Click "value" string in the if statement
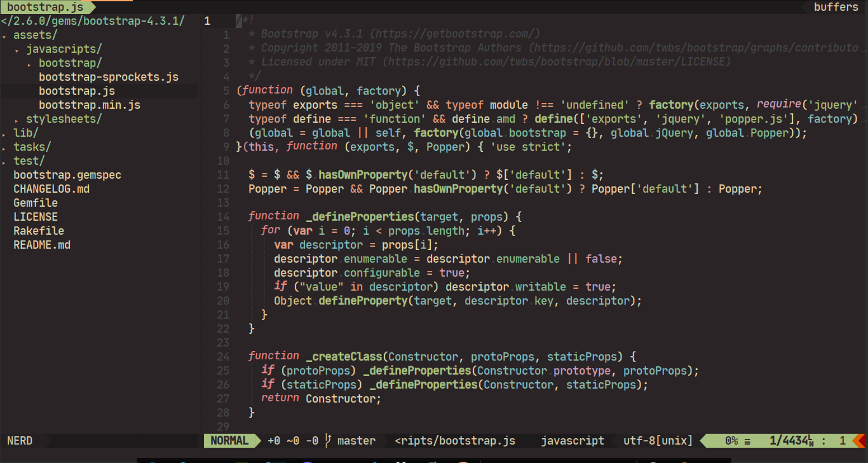Screen dimensions: 868x463 (321, 287)
